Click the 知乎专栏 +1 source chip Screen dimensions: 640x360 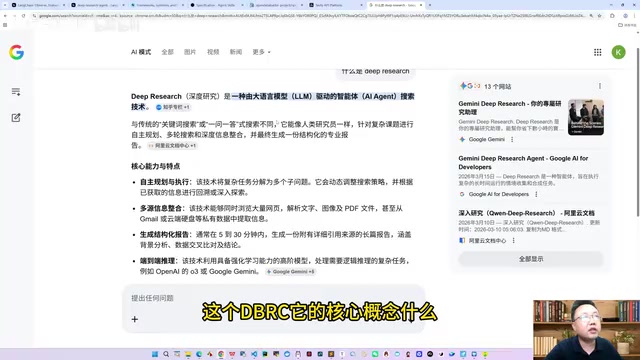coord(173,107)
